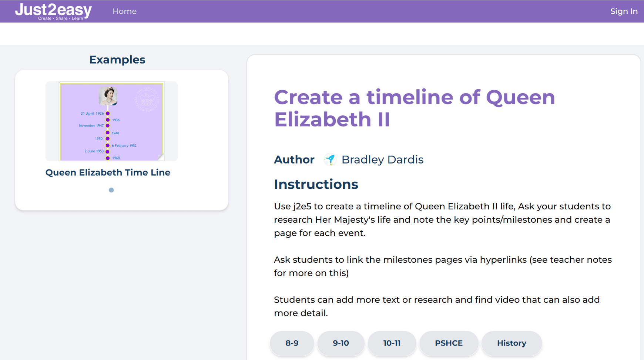Click the Just2easy logo
The height and width of the screenshot is (360, 644).
click(53, 11)
